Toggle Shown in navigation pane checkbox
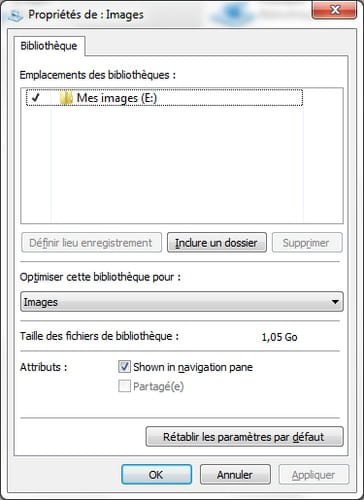364x500 pixels. [124, 367]
